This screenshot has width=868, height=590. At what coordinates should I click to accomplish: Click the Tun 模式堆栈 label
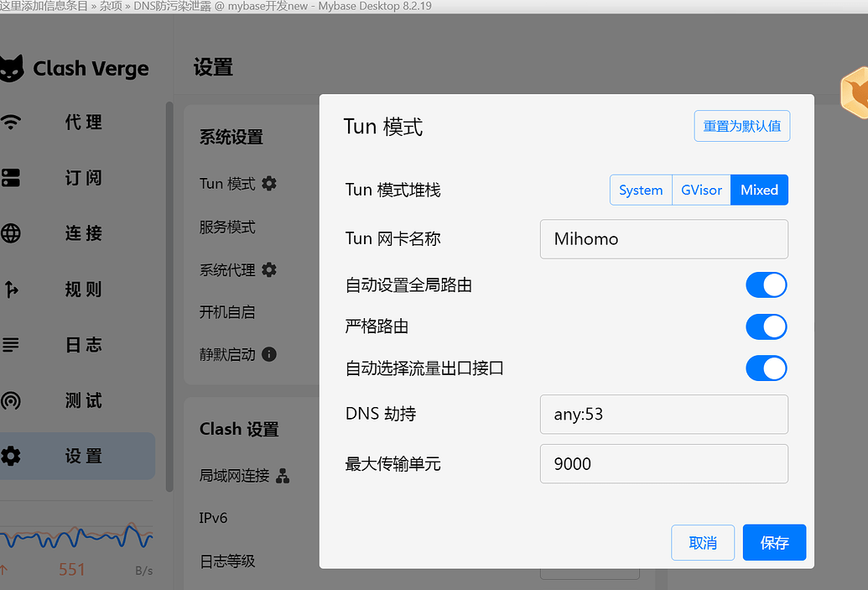393,190
